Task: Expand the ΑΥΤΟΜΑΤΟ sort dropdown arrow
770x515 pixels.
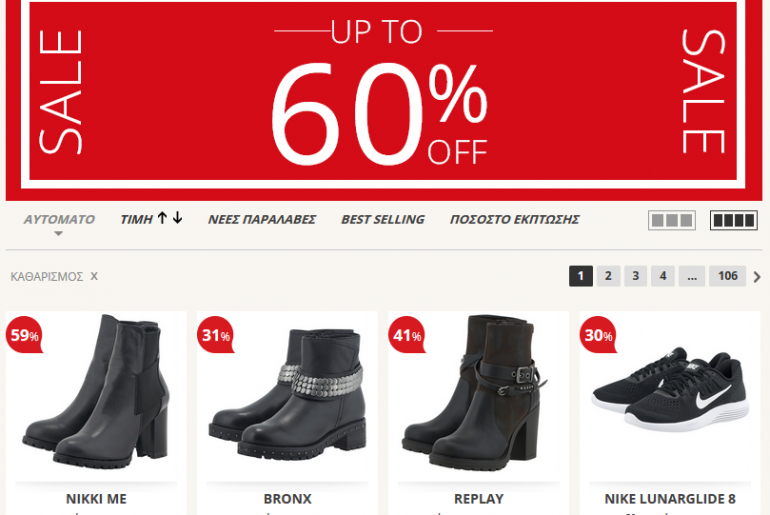Action: (x=58, y=234)
